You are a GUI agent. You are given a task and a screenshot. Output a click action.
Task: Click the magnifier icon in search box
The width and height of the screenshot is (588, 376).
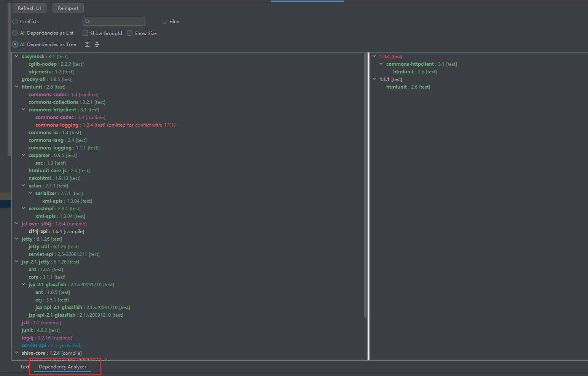(x=88, y=21)
